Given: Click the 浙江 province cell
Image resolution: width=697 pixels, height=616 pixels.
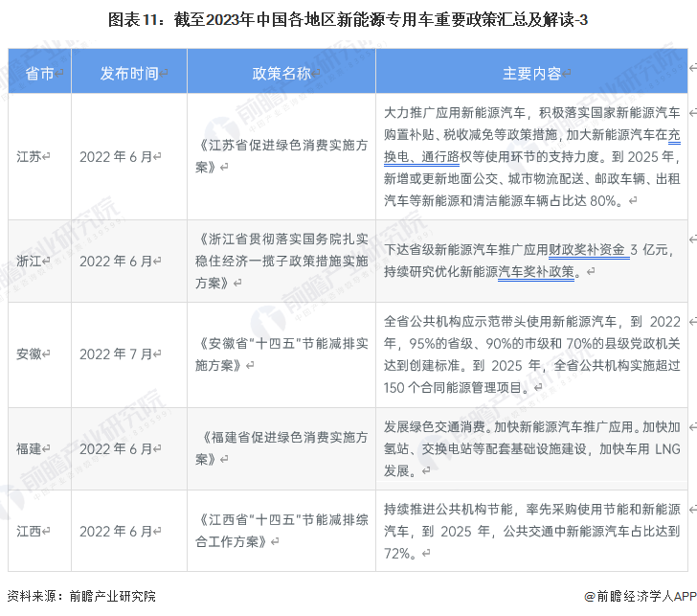Looking at the screenshot, I should pos(31,261).
